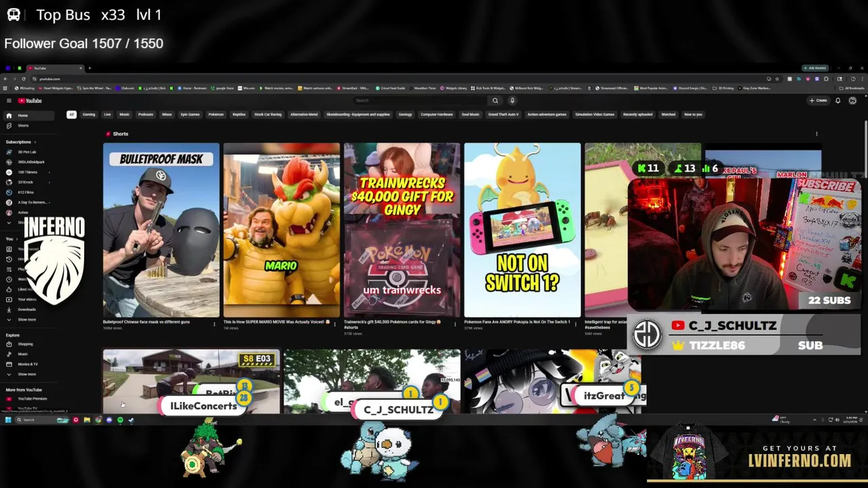
Task: Select the New to you chip
Action: [x=693, y=115]
